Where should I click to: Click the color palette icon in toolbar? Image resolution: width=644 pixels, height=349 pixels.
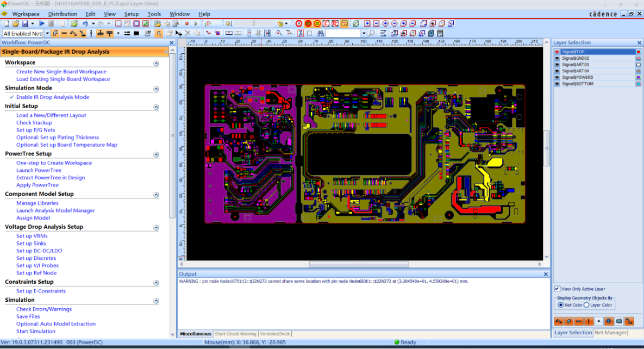(280, 23)
